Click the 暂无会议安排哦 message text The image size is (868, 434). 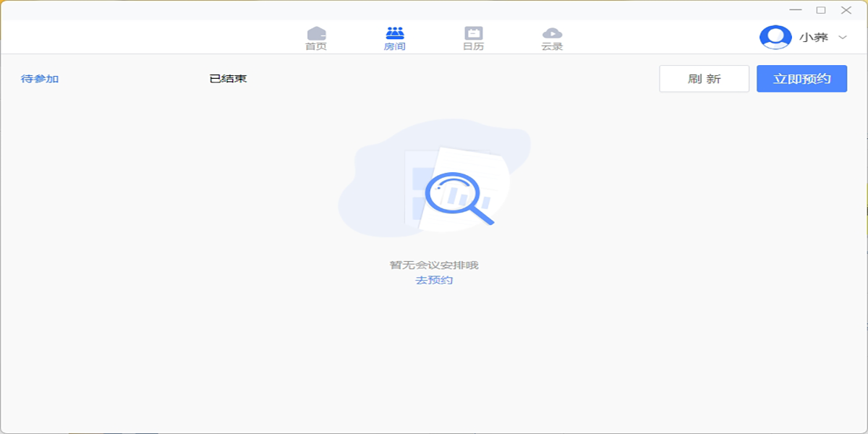[434, 265]
